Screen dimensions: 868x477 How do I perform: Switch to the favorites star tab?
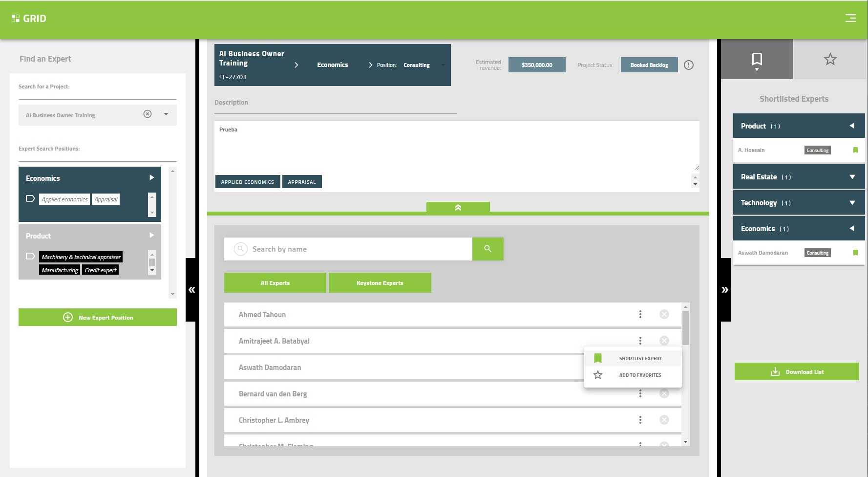(x=830, y=59)
